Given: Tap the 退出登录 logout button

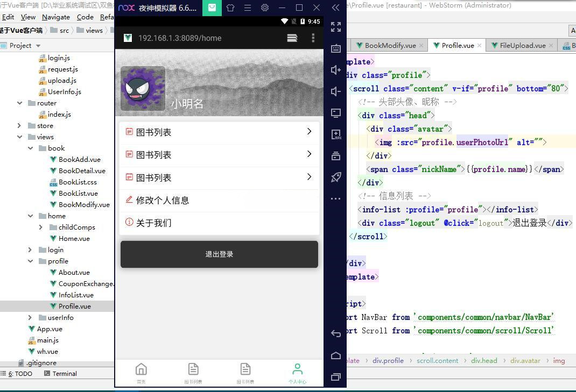Looking at the screenshot, I should coord(219,254).
